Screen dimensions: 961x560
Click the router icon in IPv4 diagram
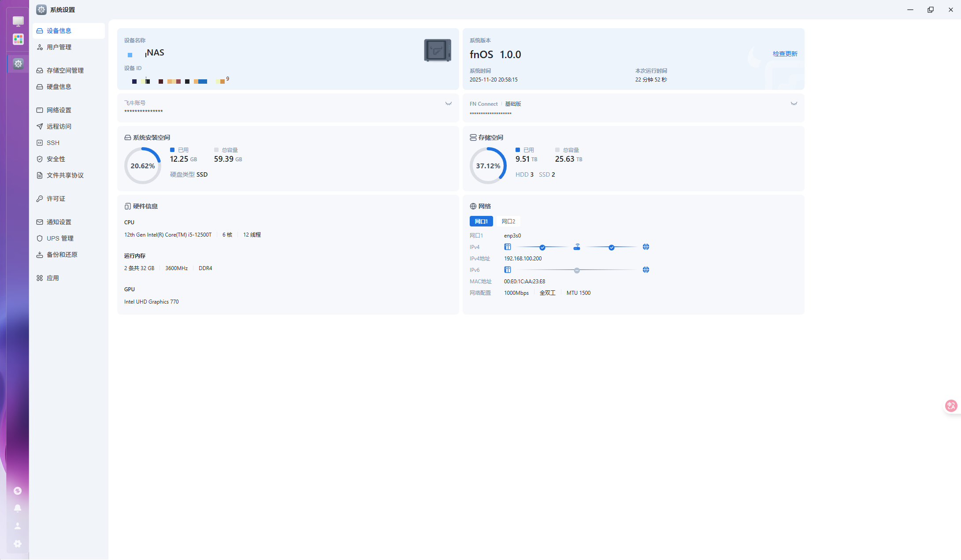pyautogui.click(x=577, y=247)
